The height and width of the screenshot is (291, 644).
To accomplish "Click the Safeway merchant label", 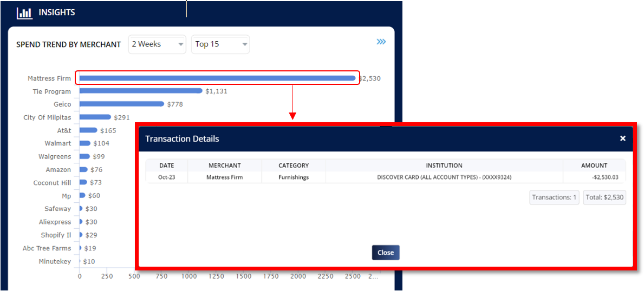I will pyautogui.click(x=58, y=209).
